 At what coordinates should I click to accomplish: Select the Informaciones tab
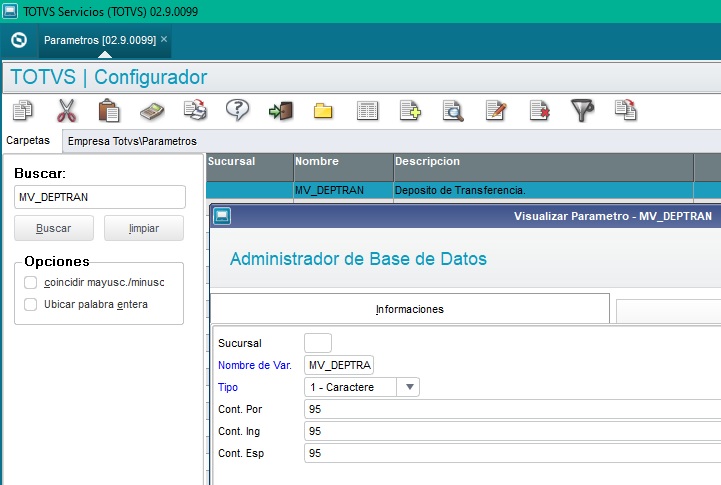pyautogui.click(x=410, y=309)
